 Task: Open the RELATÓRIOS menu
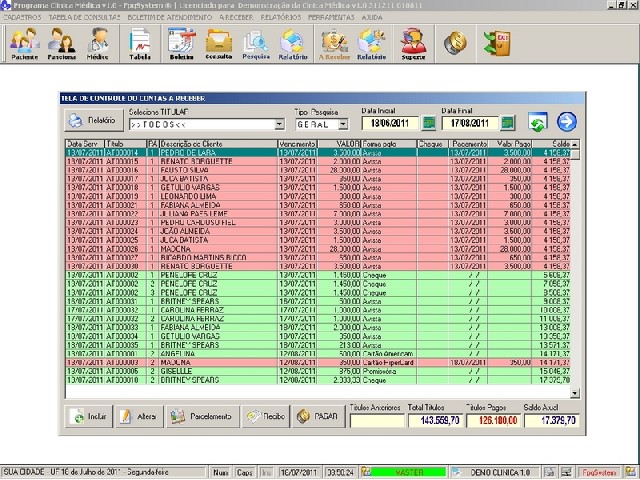281,18
